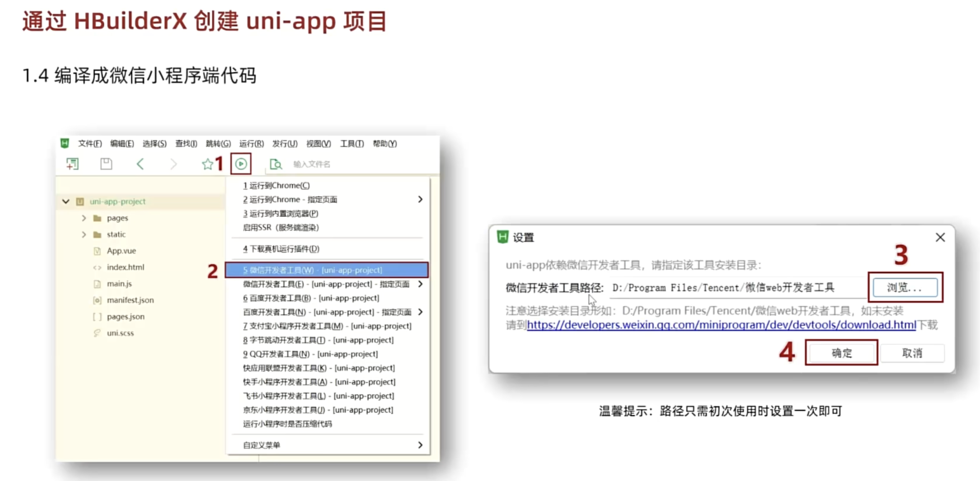Image resolution: width=980 pixels, height=481 pixels.
Task: Click the uni.scss file icon
Action: click(97, 333)
